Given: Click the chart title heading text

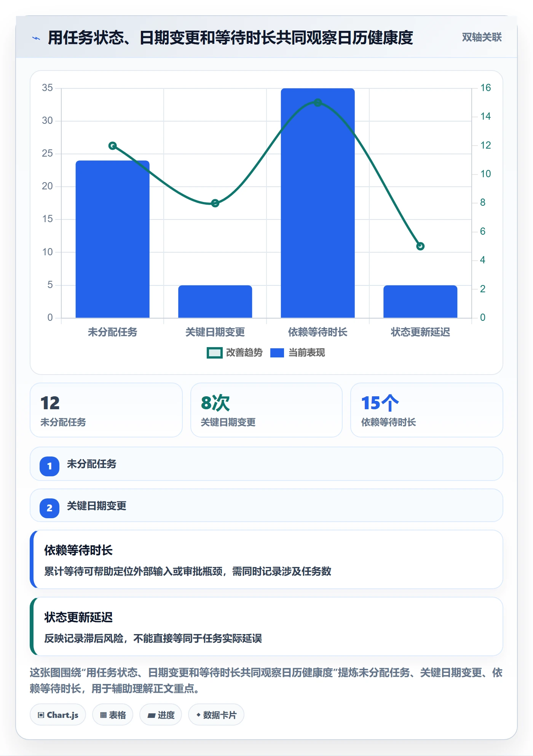Looking at the screenshot, I should 230,38.
